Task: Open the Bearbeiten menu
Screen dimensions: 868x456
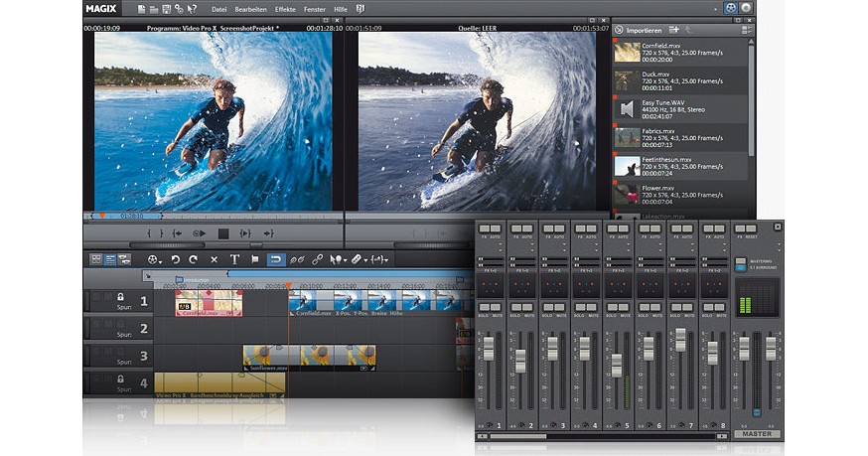Action: pyautogui.click(x=251, y=9)
